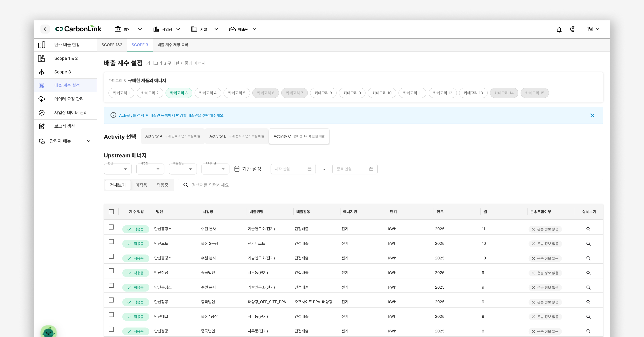Click the 탄소 배출 현황 sidebar icon
This screenshot has height=337, width=644.
42,45
